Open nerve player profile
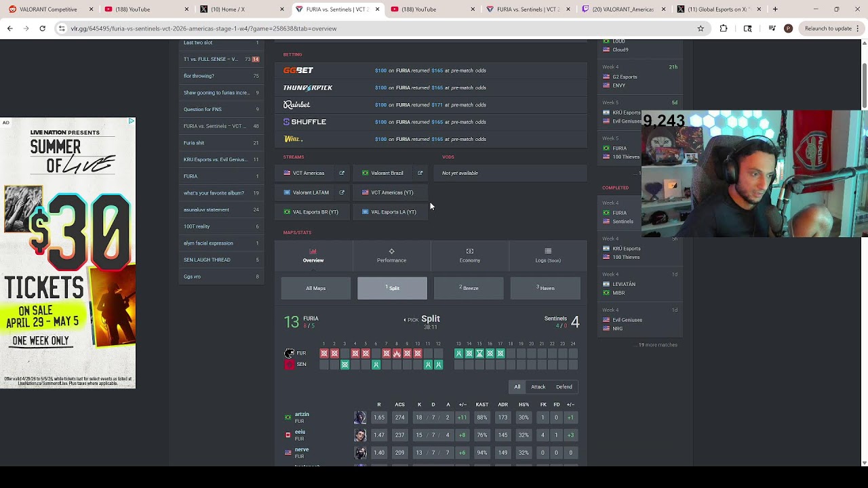The image size is (868, 488). click(302, 449)
